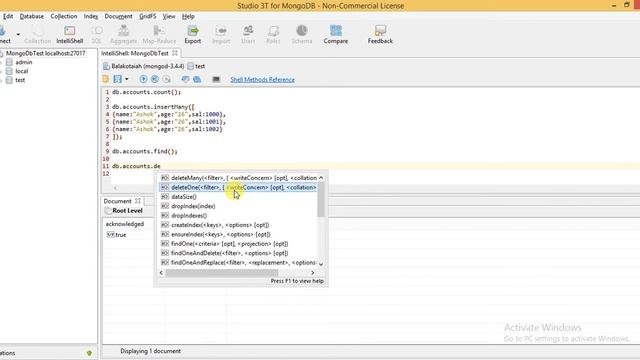This screenshot has width=640, height=360.
Task: Click the open script folder icon
Action: click(x=106, y=79)
